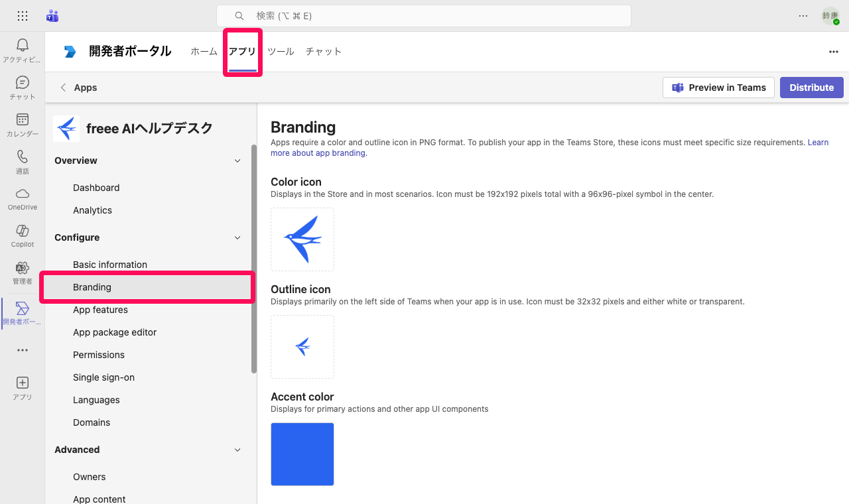Open Analytics in sidebar

click(92, 210)
